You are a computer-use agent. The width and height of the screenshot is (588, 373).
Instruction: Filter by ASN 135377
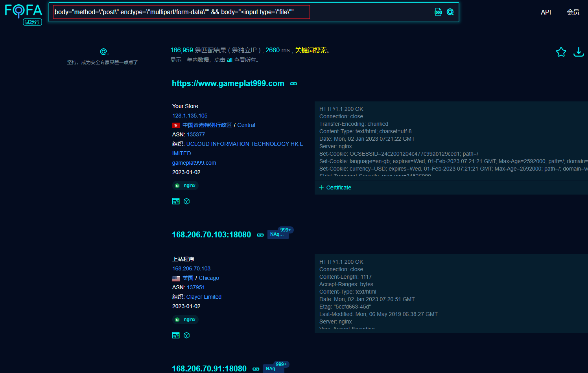coord(196,134)
